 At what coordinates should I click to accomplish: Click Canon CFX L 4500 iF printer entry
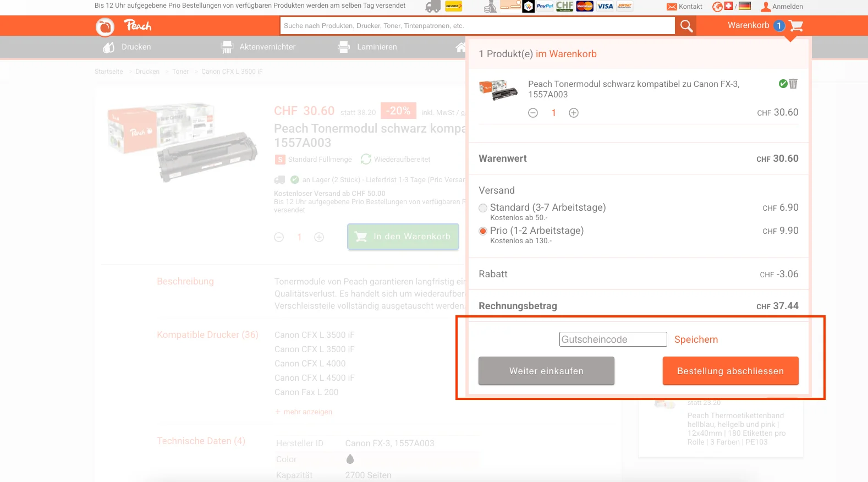point(315,378)
